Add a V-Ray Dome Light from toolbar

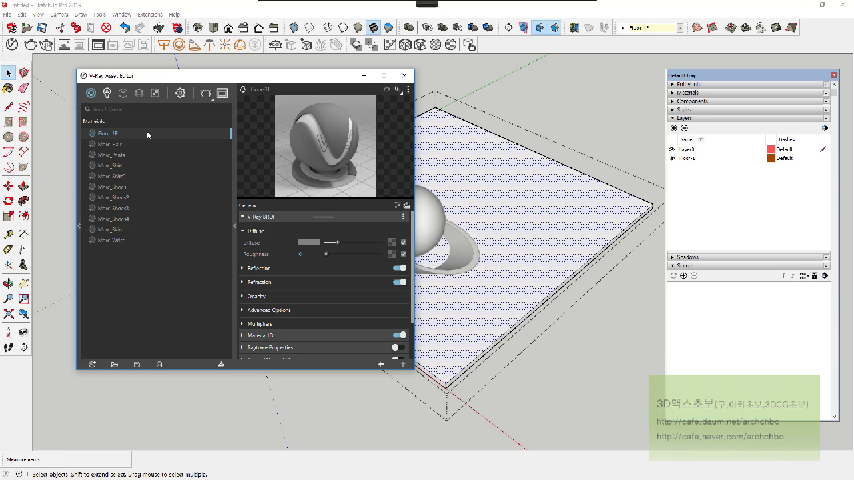(x=240, y=45)
